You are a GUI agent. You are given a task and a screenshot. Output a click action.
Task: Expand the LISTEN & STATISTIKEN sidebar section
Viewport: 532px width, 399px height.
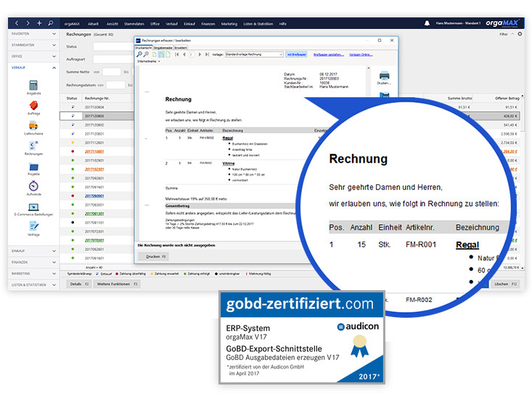click(x=33, y=285)
